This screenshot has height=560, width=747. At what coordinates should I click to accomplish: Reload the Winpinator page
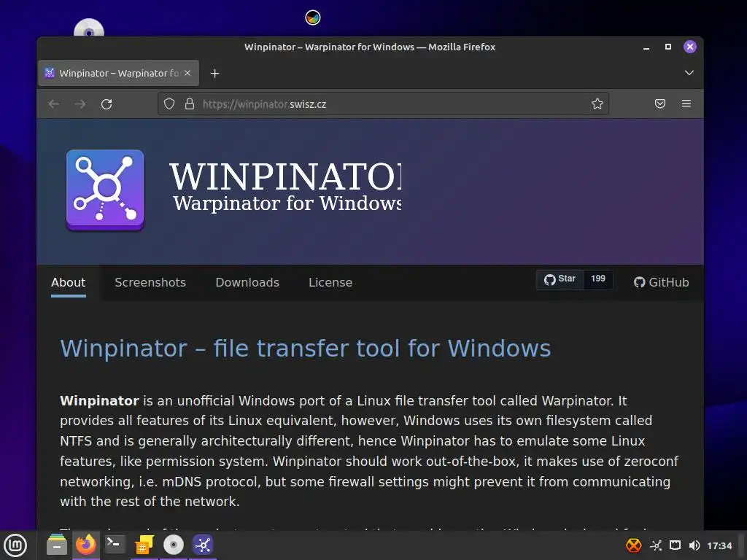pos(107,104)
